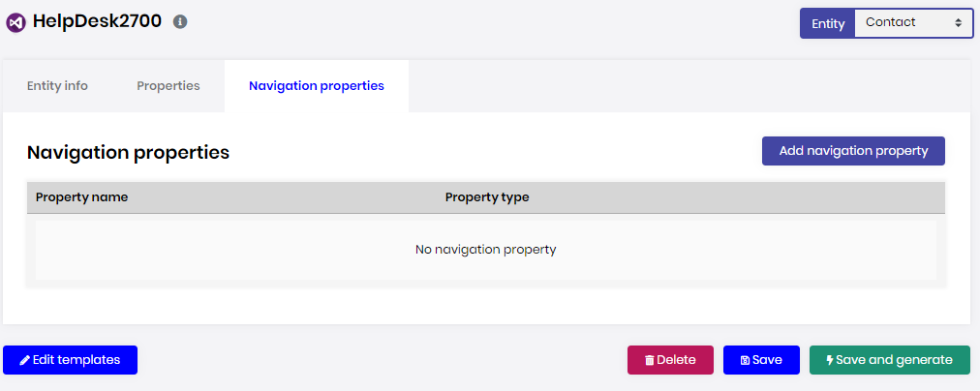The width and height of the screenshot is (980, 391).
Task: Click the Property name column header
Action: [82, 197]
